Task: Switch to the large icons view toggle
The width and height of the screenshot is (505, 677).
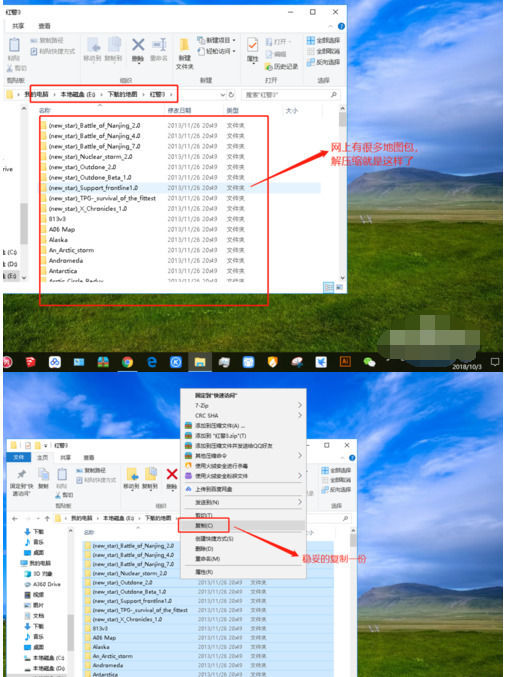Action: coord(339,286)
